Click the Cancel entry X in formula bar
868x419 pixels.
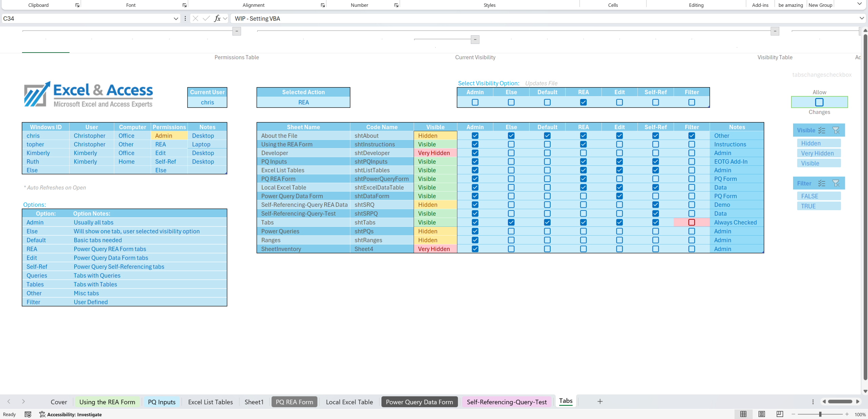pos(195,18)
